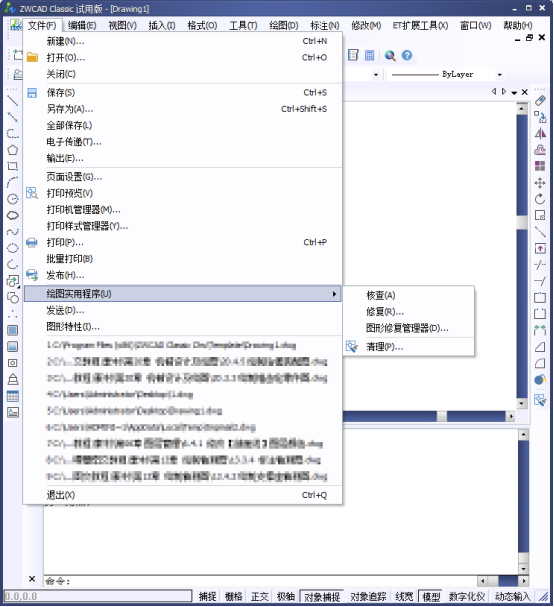554x607 pixels.
Task: Select the Ellipse draw tool
Action: pos(13,248)
